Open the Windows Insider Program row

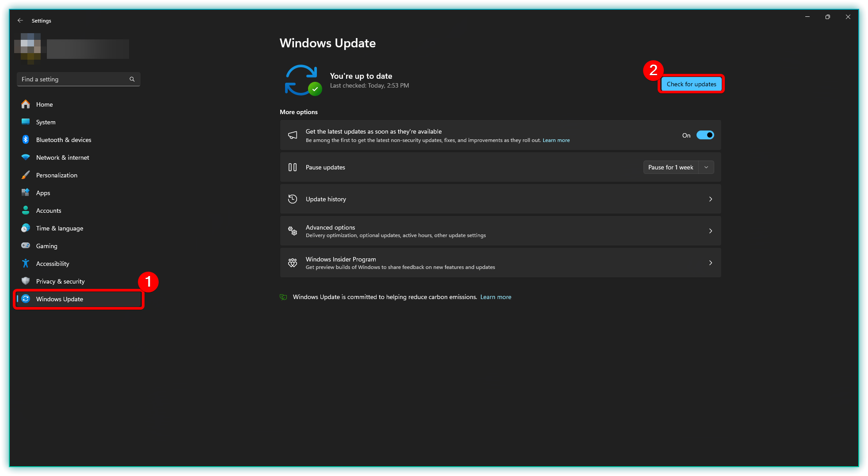click(500, 263)
